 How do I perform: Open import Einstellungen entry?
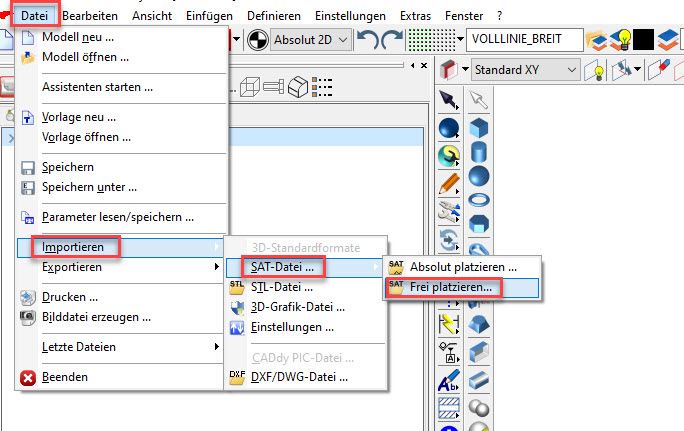(305, 327)
